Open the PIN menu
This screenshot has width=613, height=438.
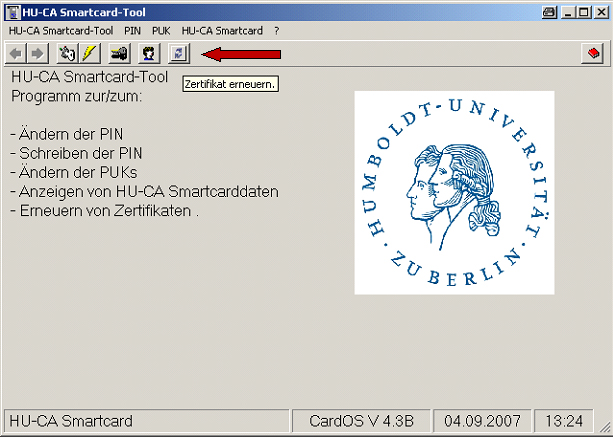132,31
